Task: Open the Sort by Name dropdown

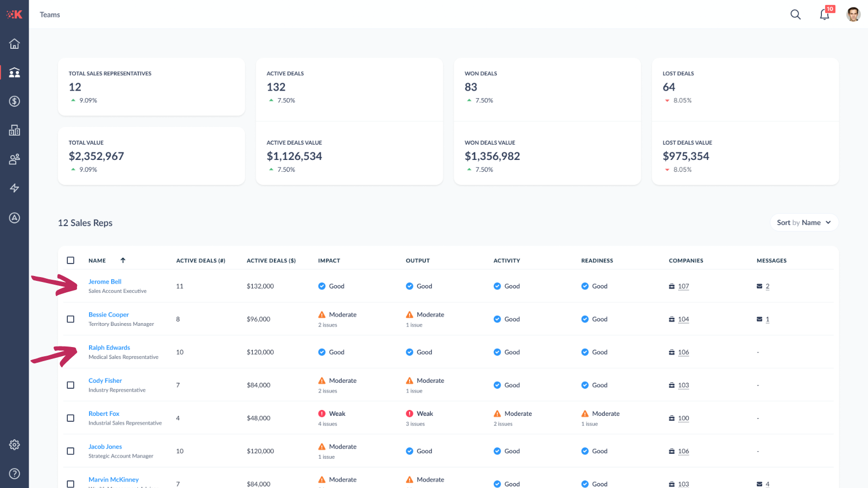Action: (804, 222)
